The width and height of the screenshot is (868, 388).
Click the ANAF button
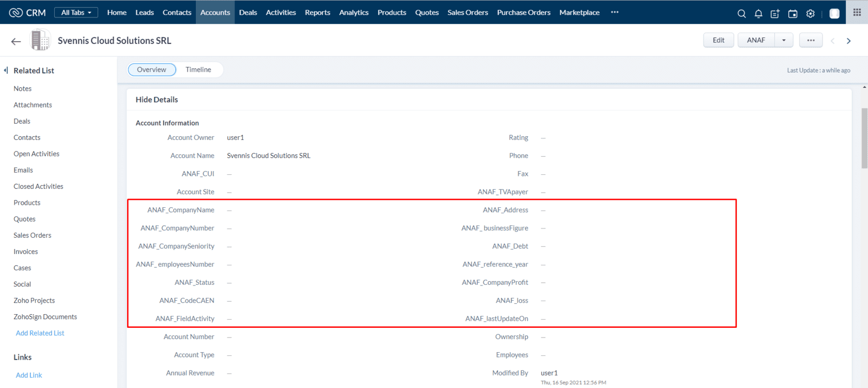tap(756, 40)
